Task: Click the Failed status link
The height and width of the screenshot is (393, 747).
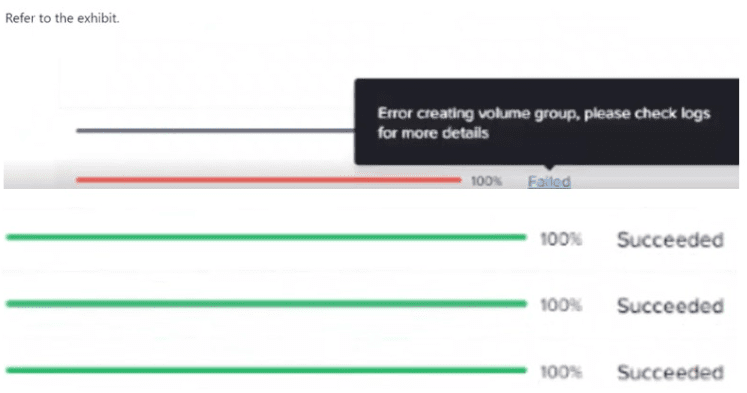Action: [549, 181]
